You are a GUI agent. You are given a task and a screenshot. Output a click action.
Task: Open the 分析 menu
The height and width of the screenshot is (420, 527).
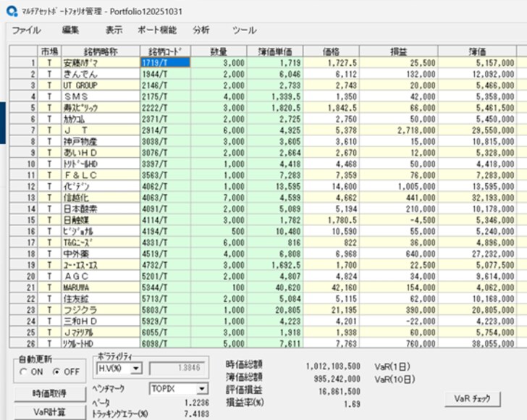[201, 30]
